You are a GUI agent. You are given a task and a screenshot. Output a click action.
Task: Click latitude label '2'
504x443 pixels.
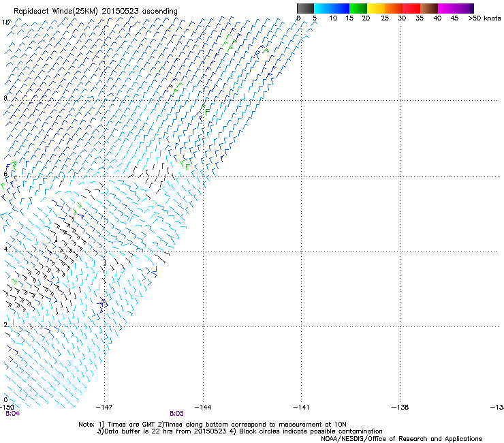point(5,325)
